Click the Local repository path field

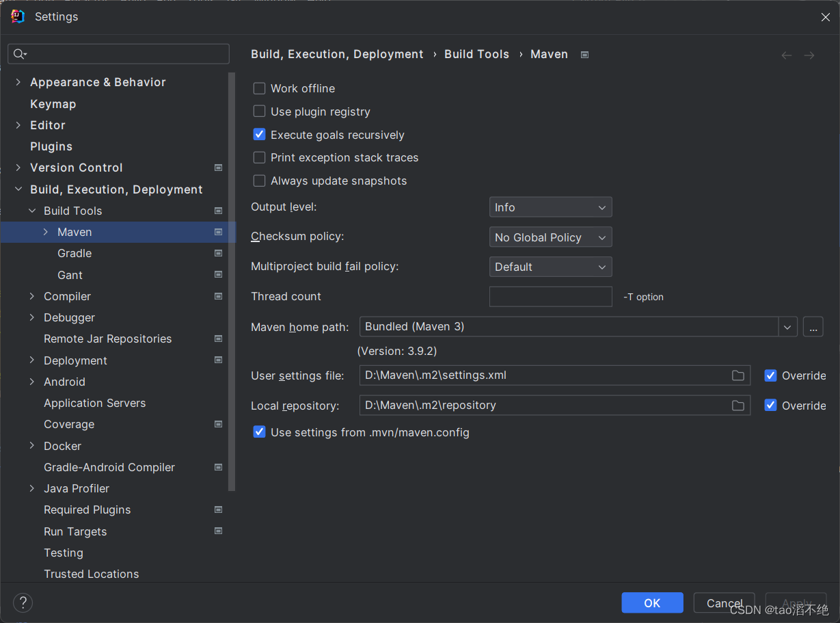pos(555,406)
